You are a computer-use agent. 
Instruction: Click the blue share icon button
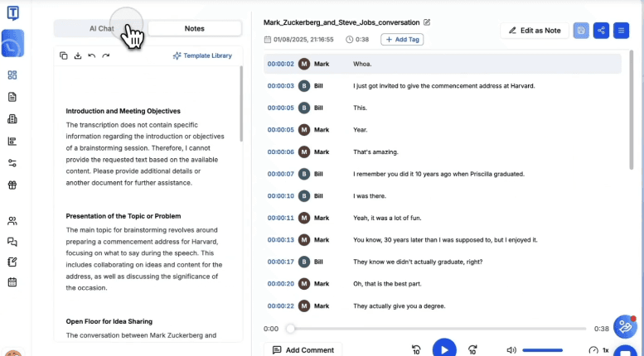(x=601, y=31)
